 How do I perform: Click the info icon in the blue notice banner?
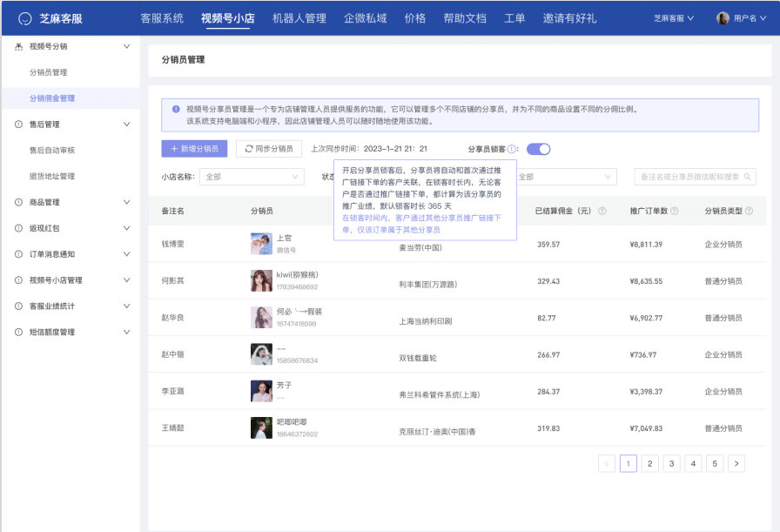[x=176, y=109]
